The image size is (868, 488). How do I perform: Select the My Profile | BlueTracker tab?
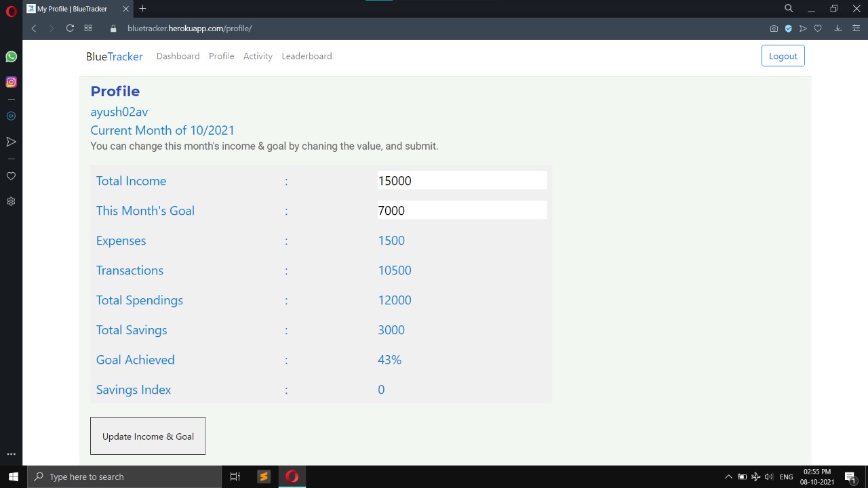[78, 9]
